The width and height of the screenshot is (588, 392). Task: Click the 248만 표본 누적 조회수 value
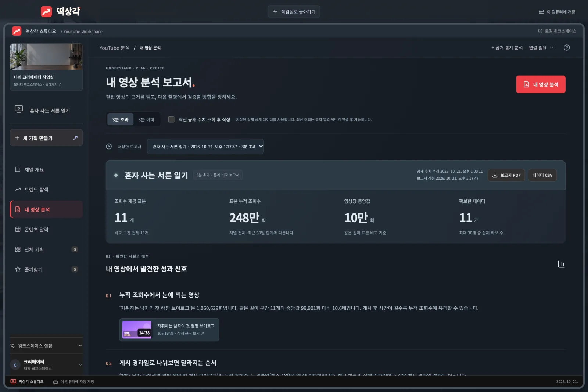244,218
